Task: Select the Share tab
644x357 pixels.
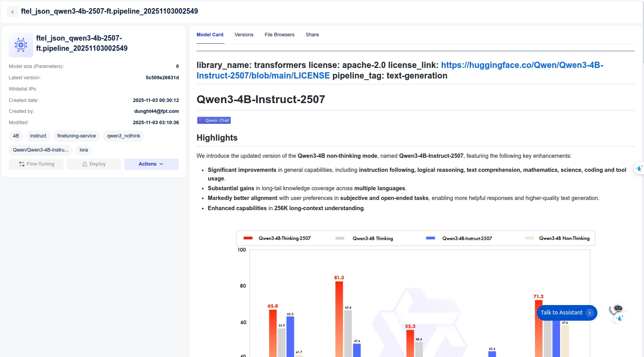Action: pos(312,35)
